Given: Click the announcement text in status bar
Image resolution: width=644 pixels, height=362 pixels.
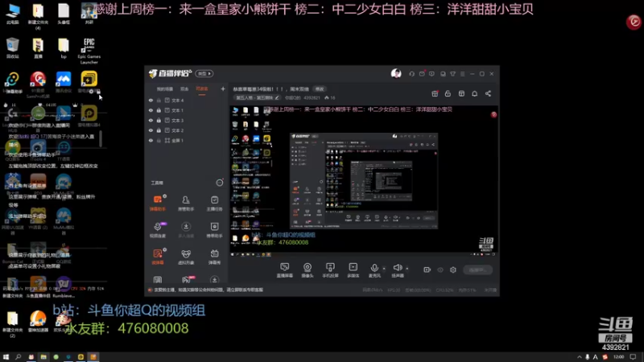Looking at the screenshot, I should (x=208, y=290).
